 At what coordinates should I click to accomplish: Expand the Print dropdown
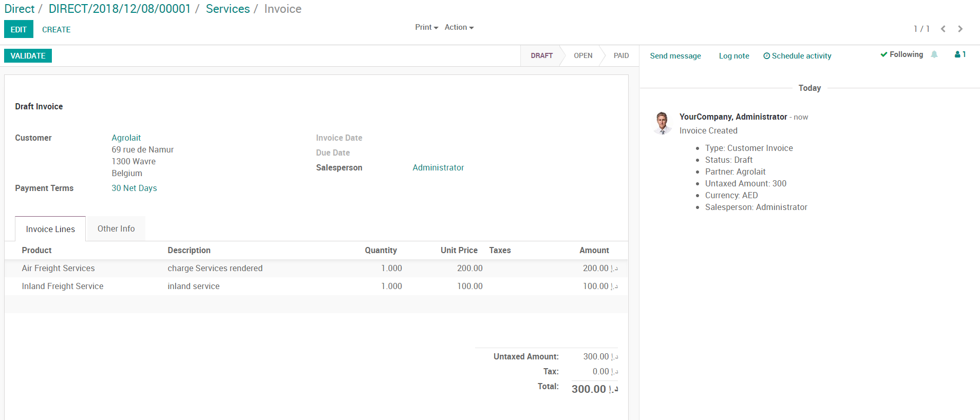click(x=426, y=27)
